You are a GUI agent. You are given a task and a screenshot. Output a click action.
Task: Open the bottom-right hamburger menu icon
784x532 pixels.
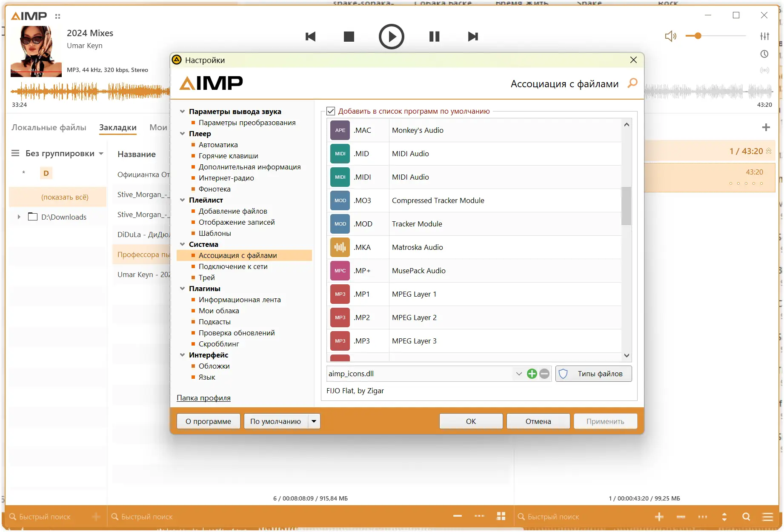pos(768,517)
